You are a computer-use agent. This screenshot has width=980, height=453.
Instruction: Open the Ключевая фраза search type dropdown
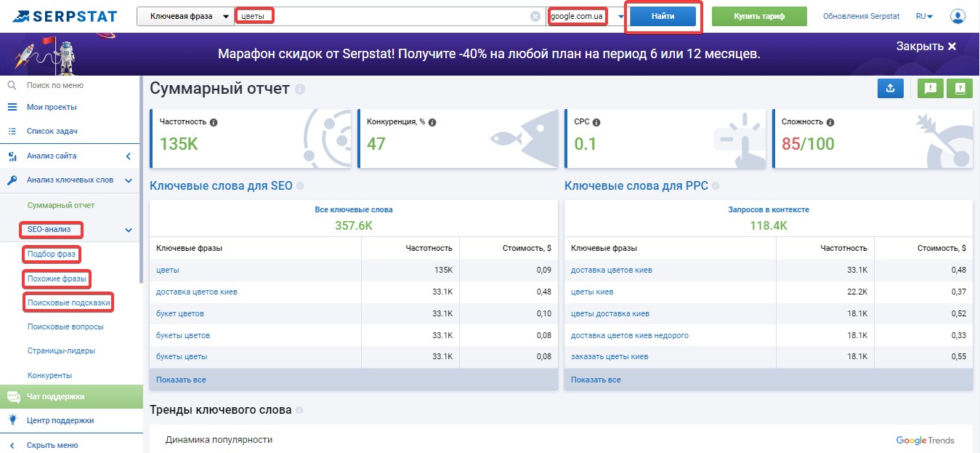(185, 16)
